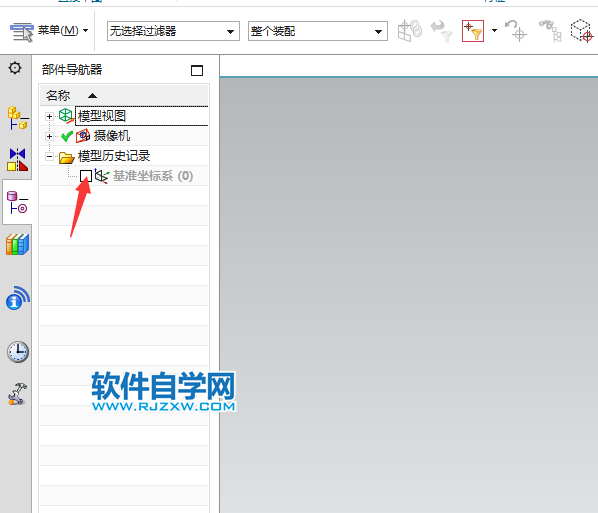Open the 无选择过滤器 selection filter dropdown
The height and width of the screenshot is (513, 598).
pyautogui.click(x=173, y=31)
